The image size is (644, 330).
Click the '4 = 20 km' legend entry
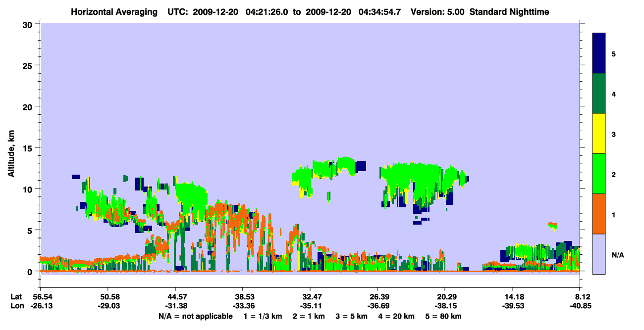pos(396,316)
